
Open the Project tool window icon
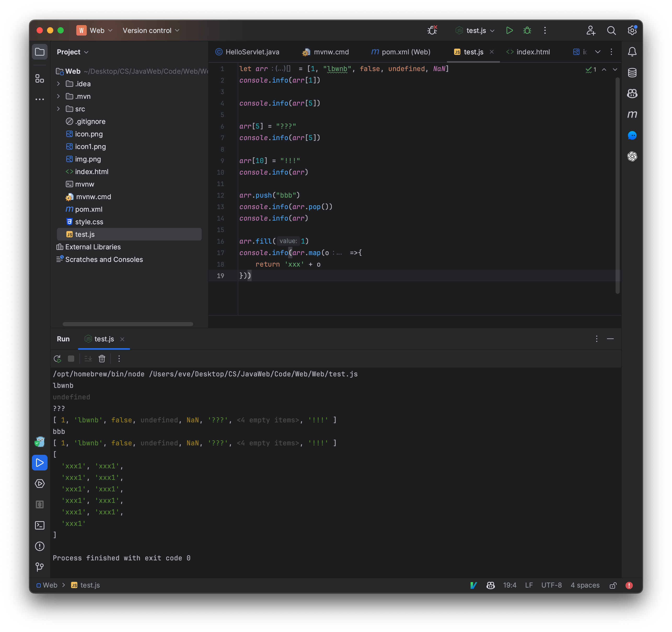[x=39, y=52]
